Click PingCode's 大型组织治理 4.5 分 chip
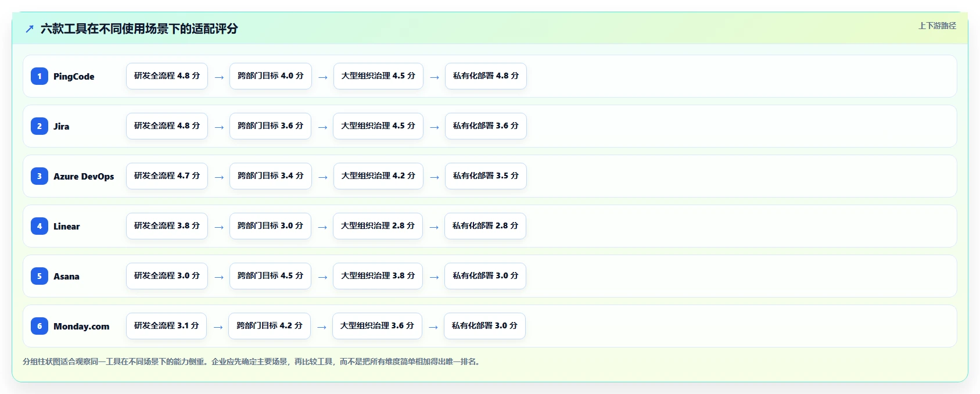Screen dimensions: 980x394 click(x=378, y=76)
